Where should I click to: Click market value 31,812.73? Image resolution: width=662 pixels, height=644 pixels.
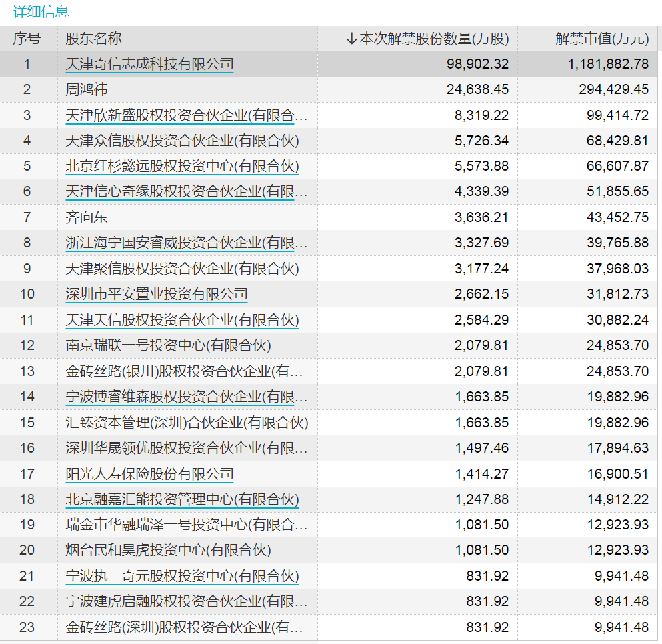click(x=618, y=294)
